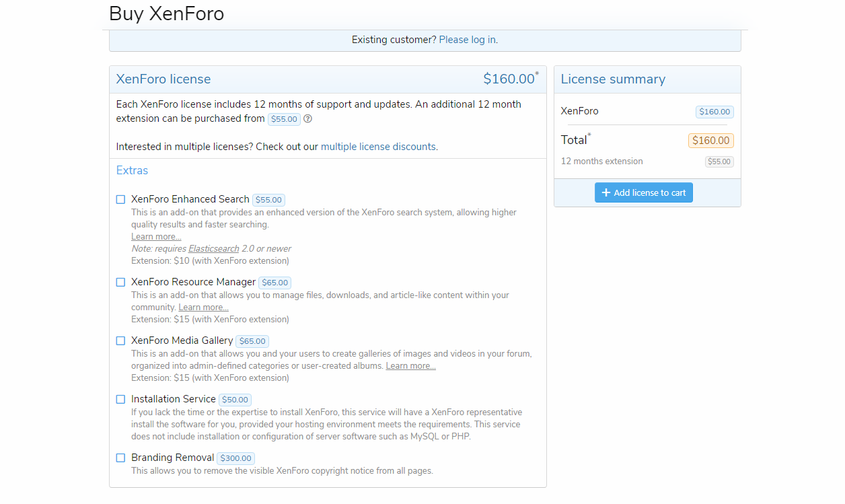Click the XenForo Enhanced Search label
845x504 pixels.
click(190, 199)
